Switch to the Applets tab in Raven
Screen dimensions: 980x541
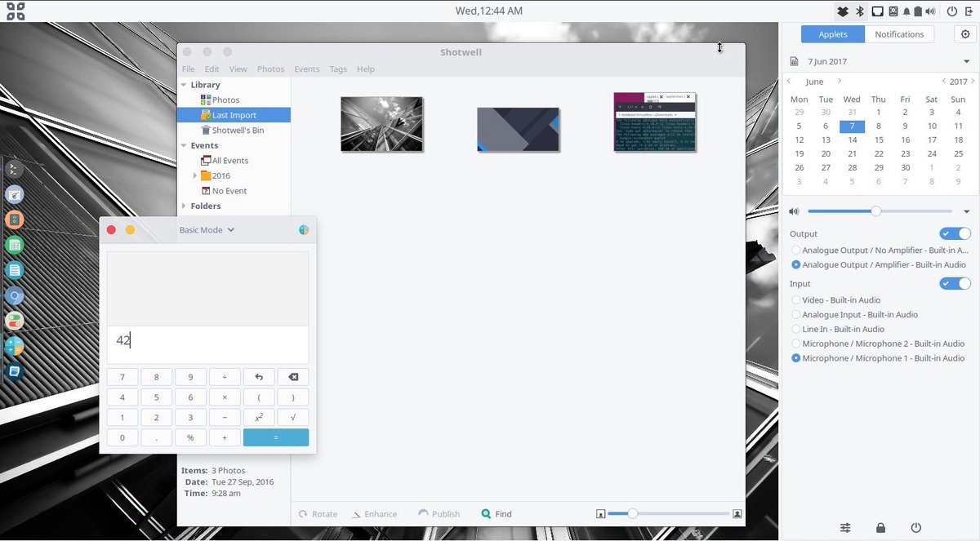pos(833,34)
